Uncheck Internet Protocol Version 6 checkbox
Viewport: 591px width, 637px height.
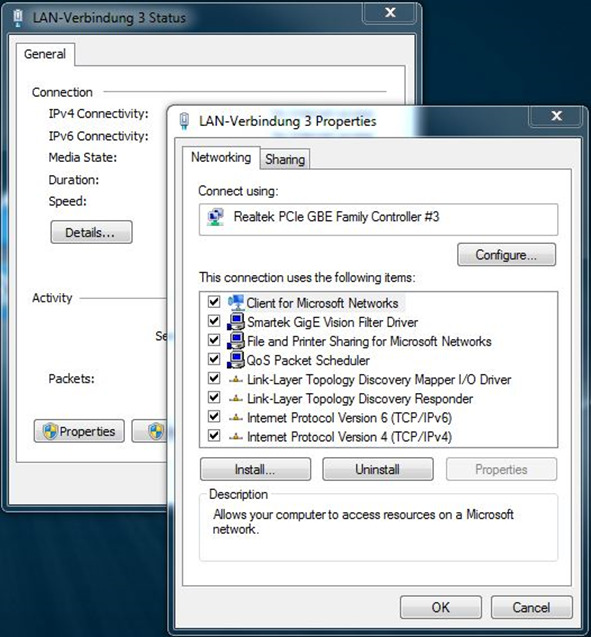214,416
